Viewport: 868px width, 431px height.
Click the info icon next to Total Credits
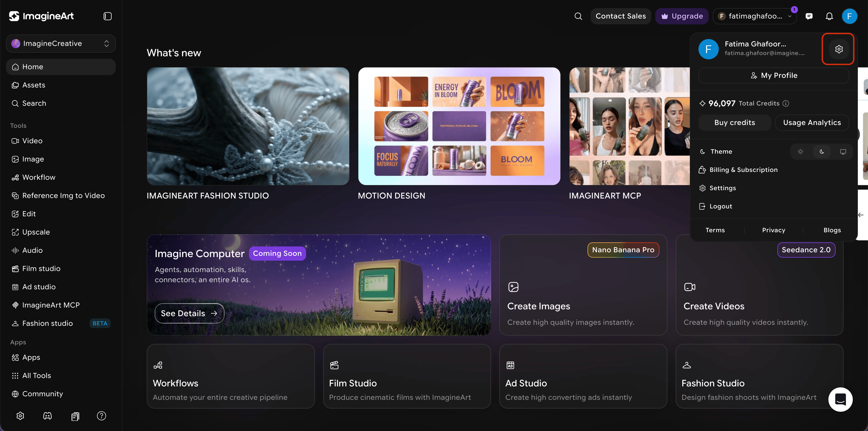(786, 103)
